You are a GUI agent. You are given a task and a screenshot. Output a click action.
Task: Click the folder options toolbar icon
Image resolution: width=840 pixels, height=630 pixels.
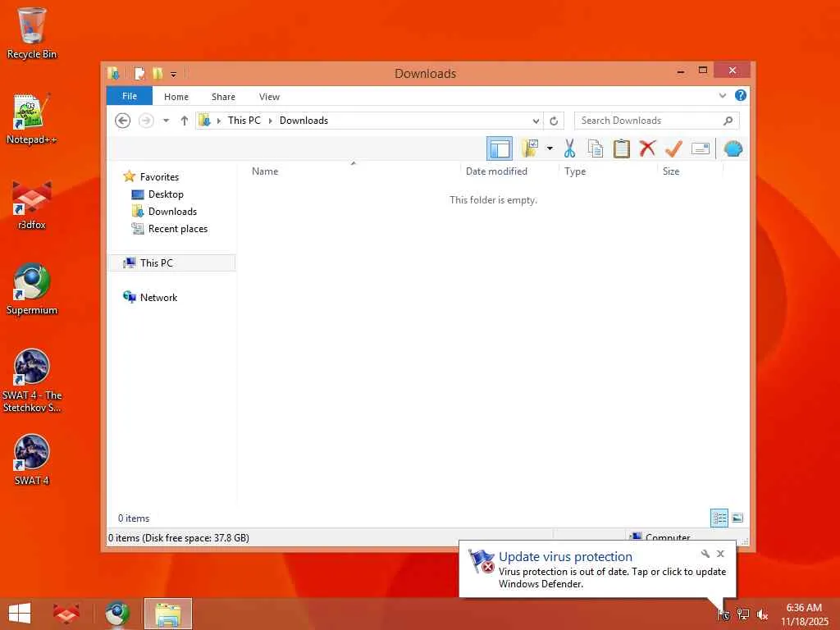click(x=530, y=148)
